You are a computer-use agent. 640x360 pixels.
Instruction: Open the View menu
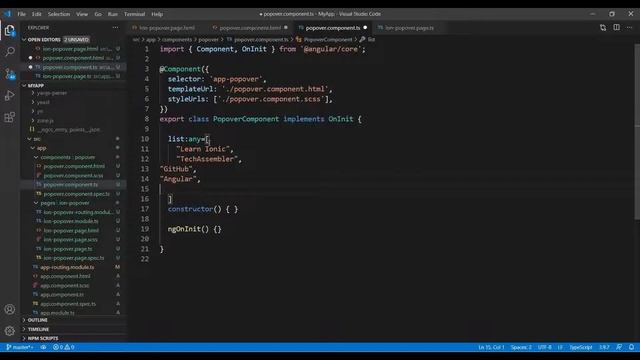click(82, 14)
